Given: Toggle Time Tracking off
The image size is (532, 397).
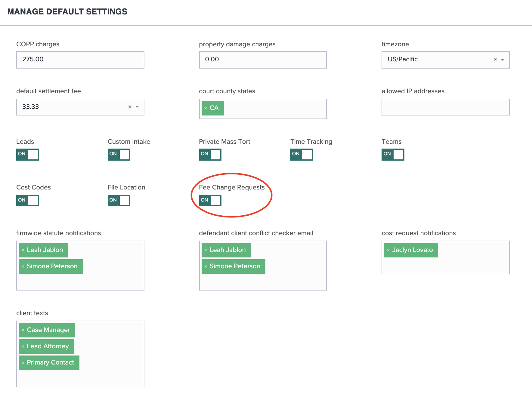Looking at the screenshot, I should click(301, 154).
